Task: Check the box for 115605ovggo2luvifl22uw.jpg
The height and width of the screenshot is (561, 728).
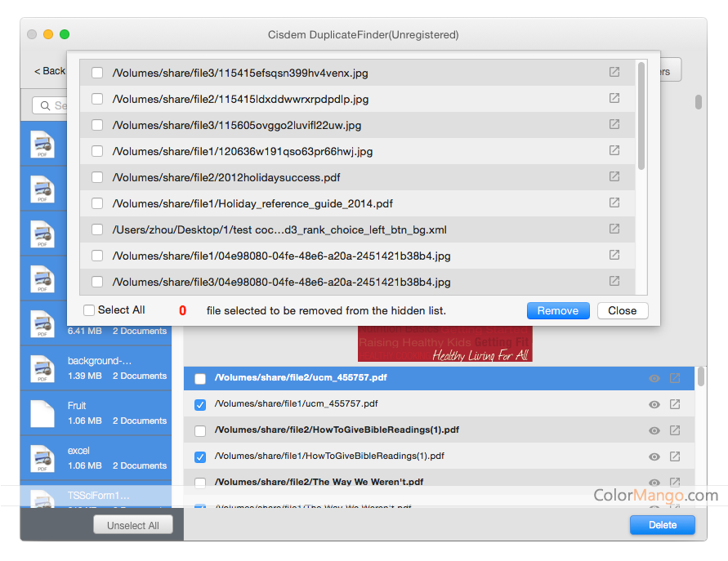Action: coord(97,125)
